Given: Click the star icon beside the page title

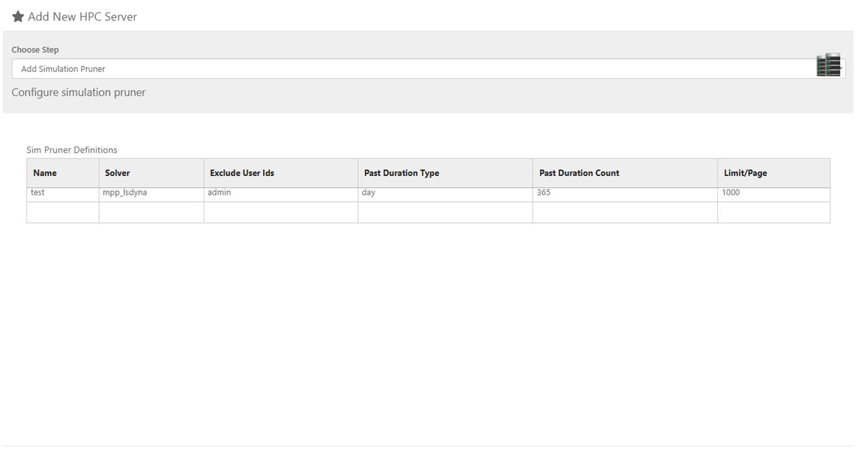Looking at the screenshot, I should pos(18,17).
